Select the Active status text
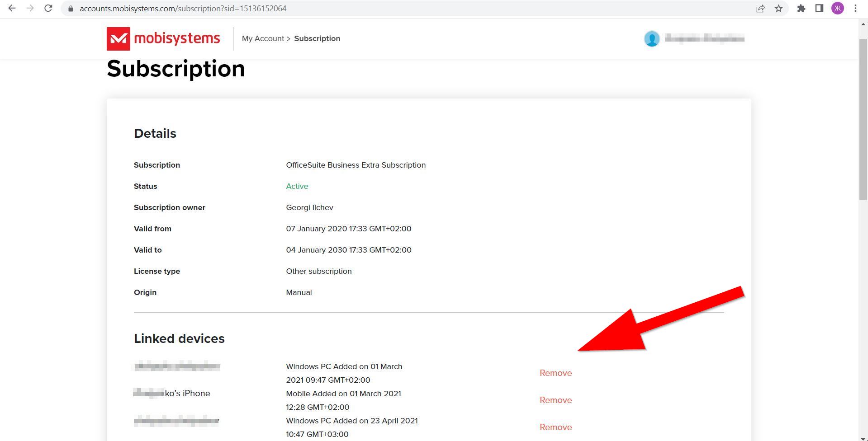This screenshot has width=868, height=441. click(x=297, y=186)
